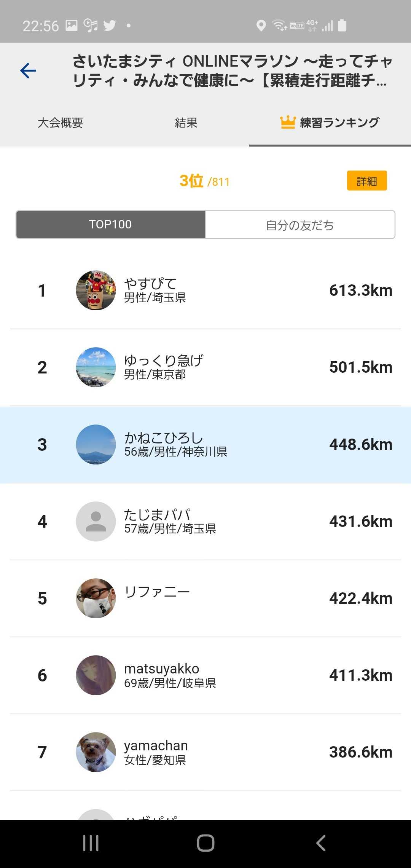Open yamachan's dog avatar
The width and height of the screenshot is (411, 868).
click(x=96, y=752)
